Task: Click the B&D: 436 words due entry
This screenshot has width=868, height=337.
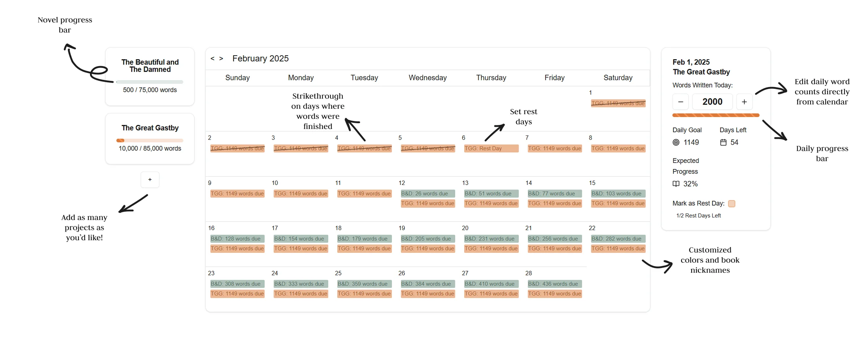Action: 555,284
